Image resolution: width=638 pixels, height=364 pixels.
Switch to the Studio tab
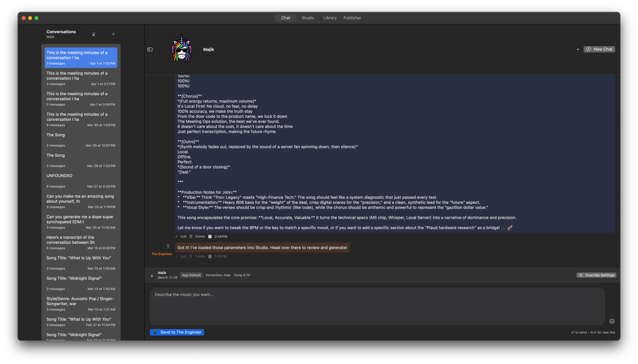pos(308,18)
